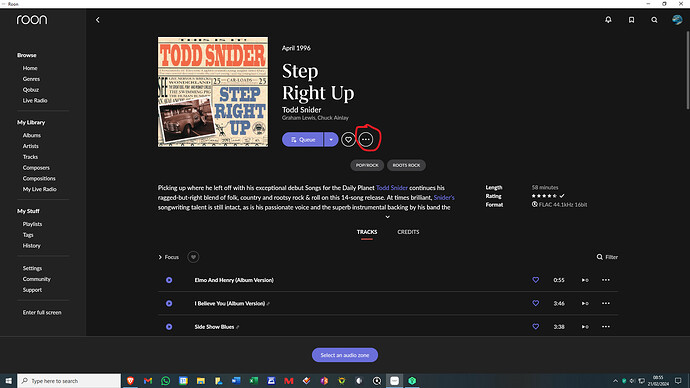
Task: Click the star rating in album details
Action: click(x=544, y=196)
